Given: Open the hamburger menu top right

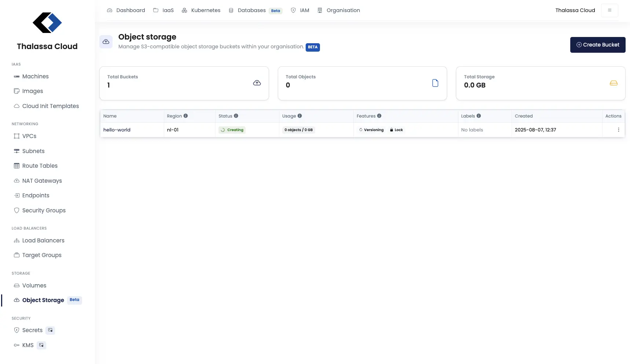Looking at the screenshot, I should pyautogui.click(x=609, y=10).
